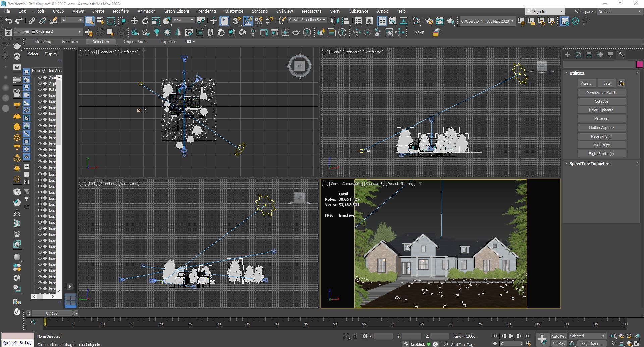Open the Create Selection Set dropdown
Viewport: 644px width, 347px height.
click(307, 20)
